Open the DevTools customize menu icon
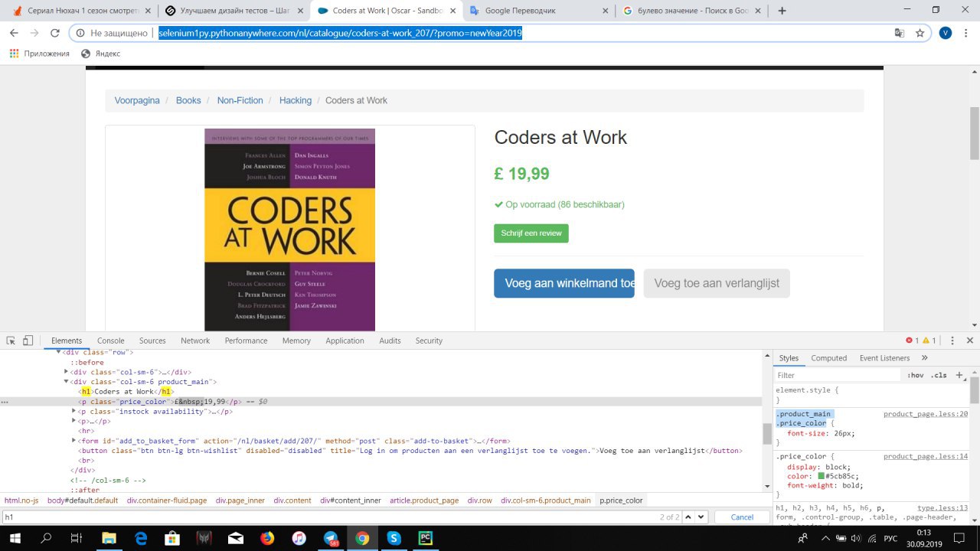This screenshot has width=980, height=551. tap(952, 341)
